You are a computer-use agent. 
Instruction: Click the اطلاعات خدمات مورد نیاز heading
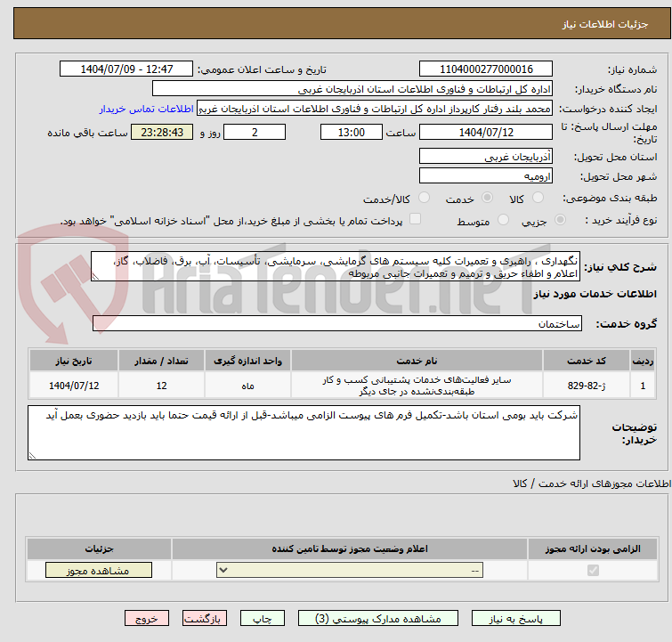pos(595,294)
